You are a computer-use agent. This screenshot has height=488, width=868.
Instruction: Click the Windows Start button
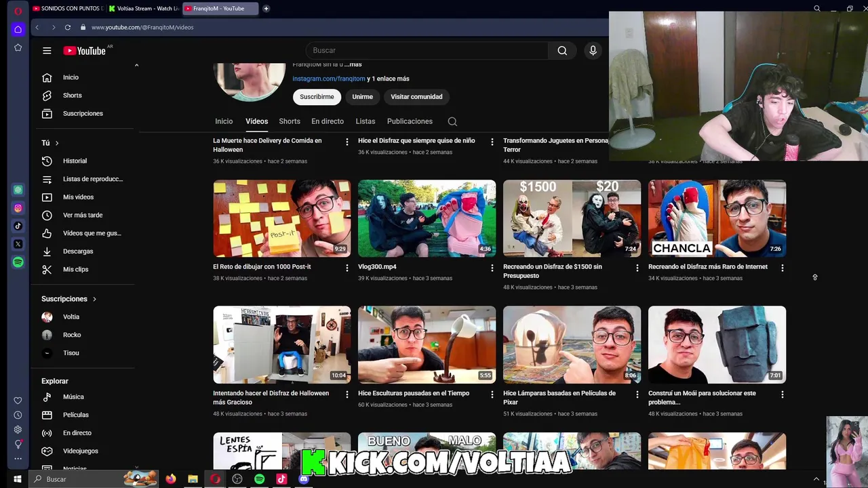pos(18,479)
